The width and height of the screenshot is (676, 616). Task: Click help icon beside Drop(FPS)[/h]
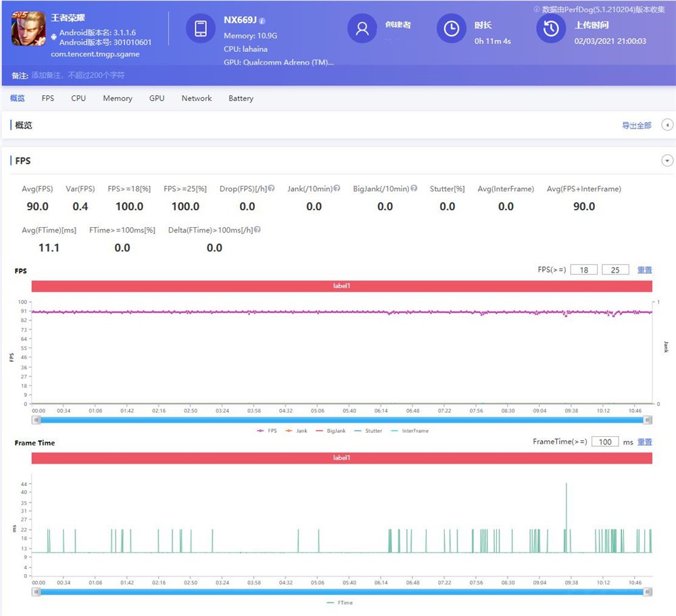coord(271,189)
